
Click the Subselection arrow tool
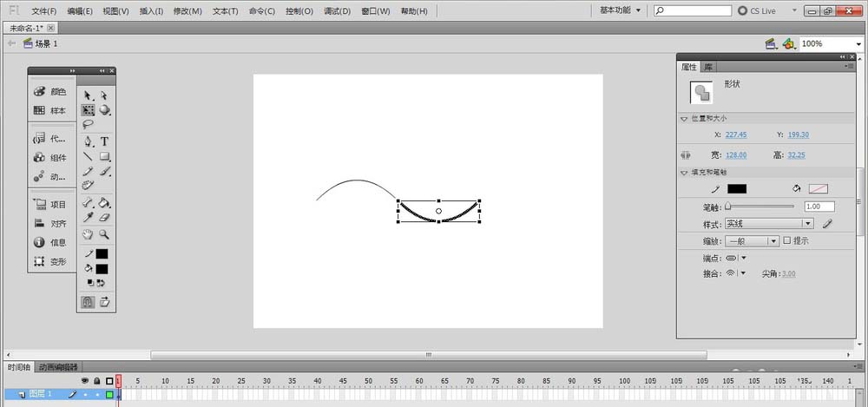point(105,95)
